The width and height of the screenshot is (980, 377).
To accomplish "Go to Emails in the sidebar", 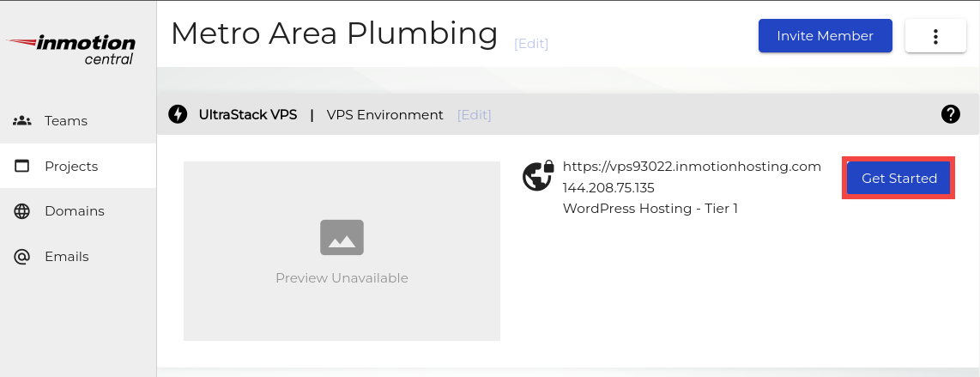I will pyautogui.click(x=67, y=257).
